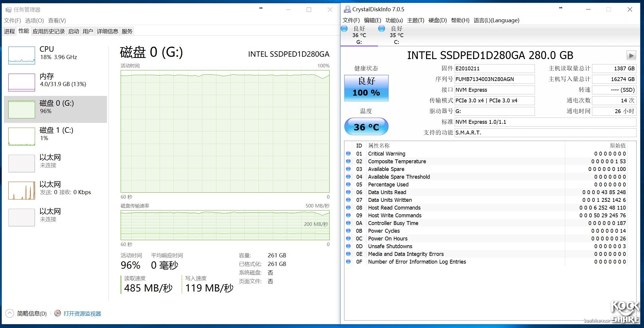Click the blue status dot beside Power Cycles
Viewport: 644px width, 328px height.
(349, 231)
